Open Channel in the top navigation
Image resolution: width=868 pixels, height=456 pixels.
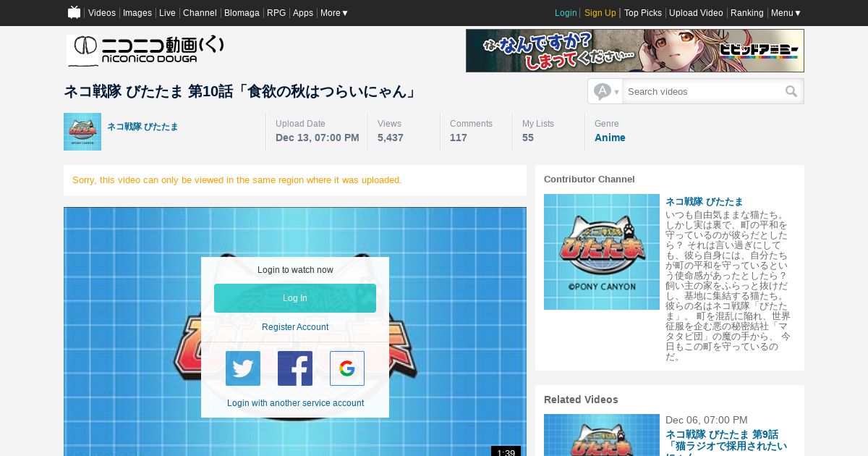pos(200,13)
